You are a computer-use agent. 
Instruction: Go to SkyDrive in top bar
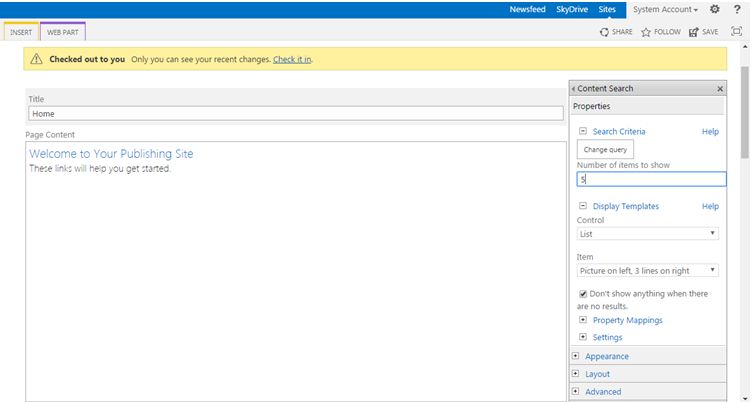coord(572,9)
